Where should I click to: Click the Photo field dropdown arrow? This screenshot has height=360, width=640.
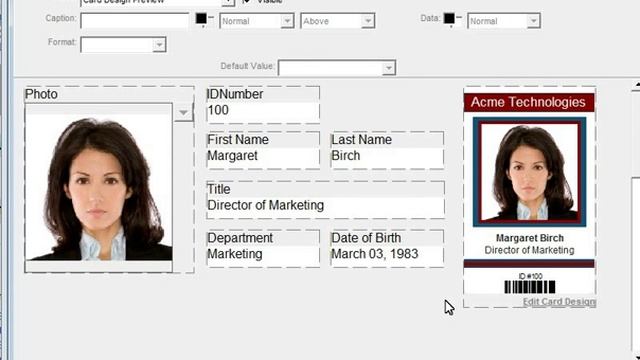183,112
